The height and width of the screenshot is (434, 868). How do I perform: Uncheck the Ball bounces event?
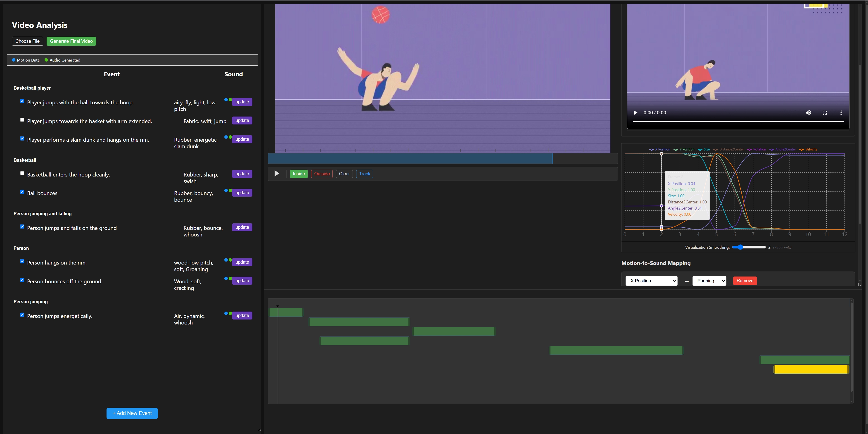coord(22,191)
